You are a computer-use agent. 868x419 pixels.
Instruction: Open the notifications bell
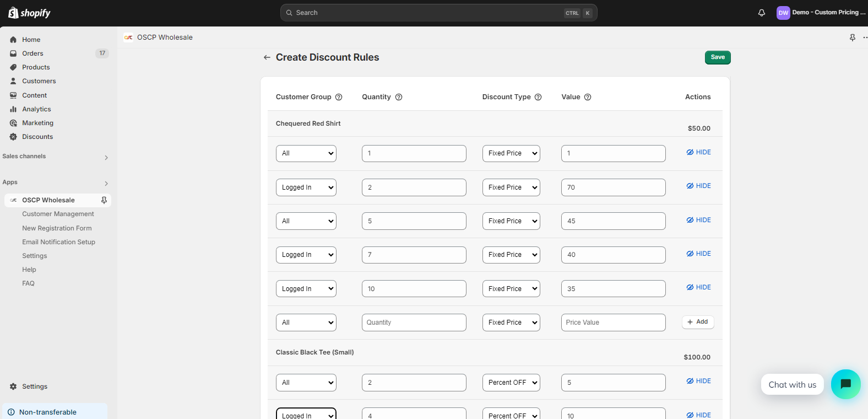762,13
